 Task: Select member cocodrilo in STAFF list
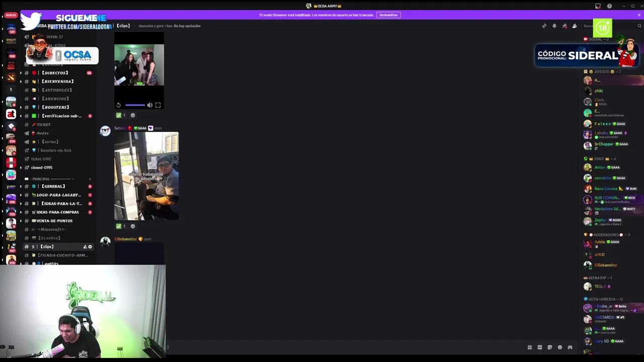tap(612, 178)
